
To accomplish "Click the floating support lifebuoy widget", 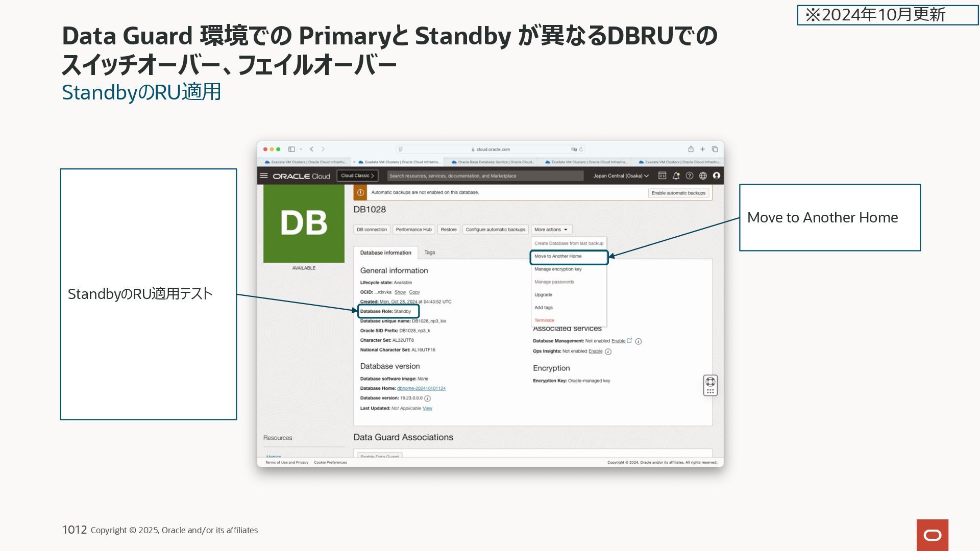I will [710, 382].
